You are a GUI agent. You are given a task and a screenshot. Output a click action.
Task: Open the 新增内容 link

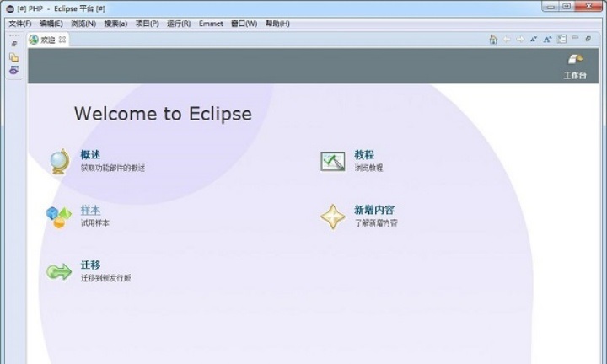[x=374, y=210]
